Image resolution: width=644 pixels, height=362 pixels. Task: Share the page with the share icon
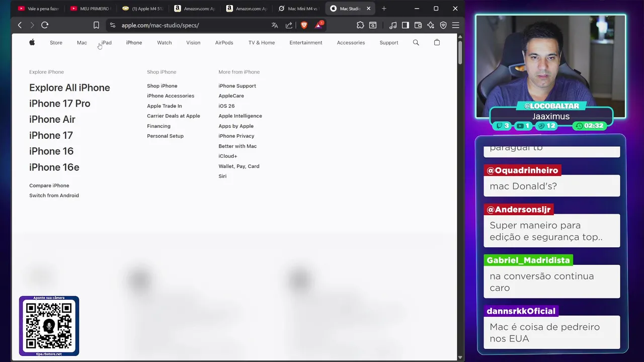click(289, 25)
